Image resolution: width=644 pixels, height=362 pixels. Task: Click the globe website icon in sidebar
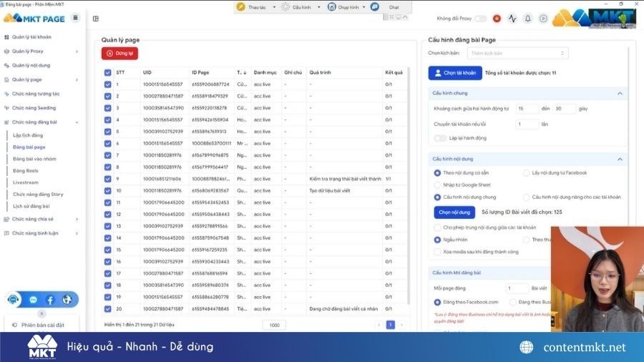coord(67,300)
